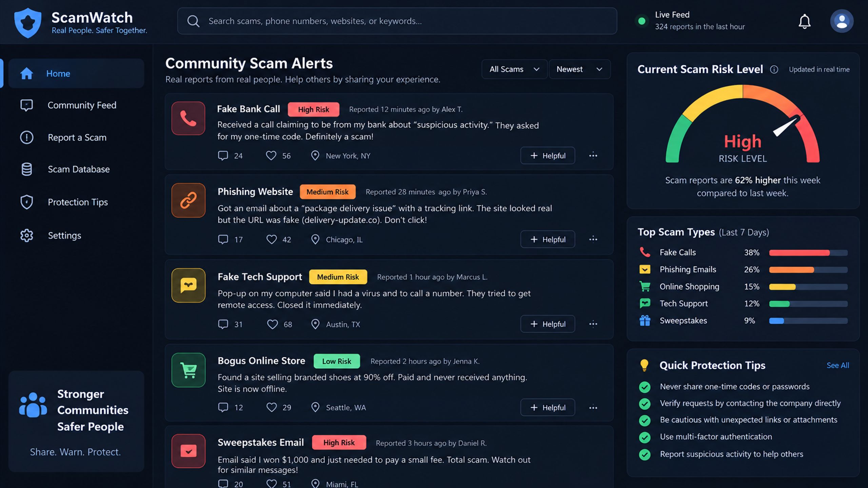The image size is (868, 488).
Task: Open comments on Fake Tech Support post
Action: pyautogui.click(x=223, y=324)
